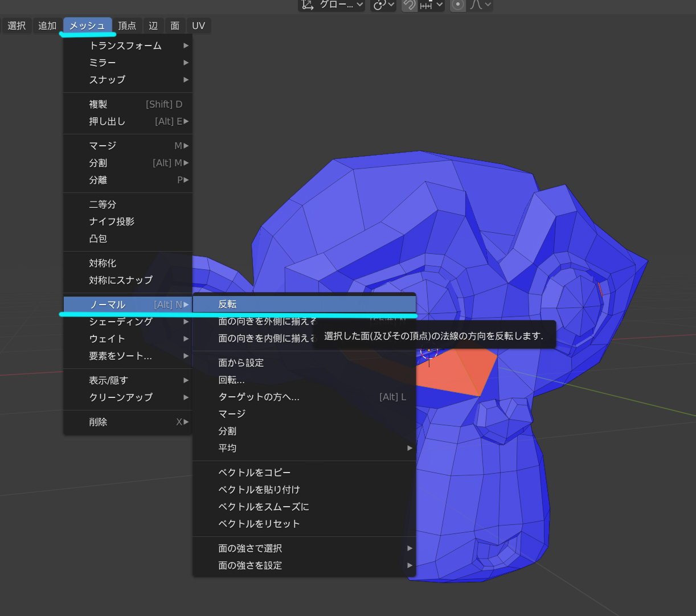Open the 選択 menu in header
Image resolution: width=696 pixels, height=616 pixels.
17,26
